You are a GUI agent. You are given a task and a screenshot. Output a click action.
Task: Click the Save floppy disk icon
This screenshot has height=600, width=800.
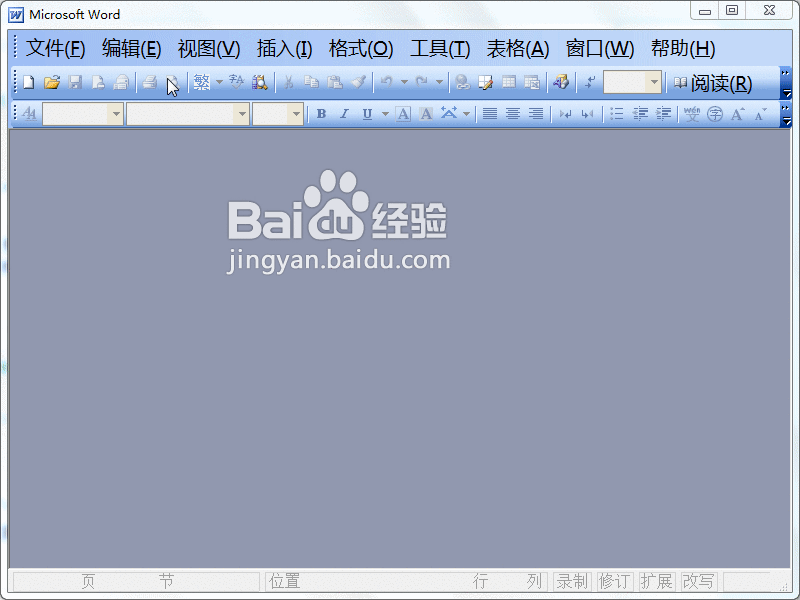pyautogui.click(x=76, y=82)
